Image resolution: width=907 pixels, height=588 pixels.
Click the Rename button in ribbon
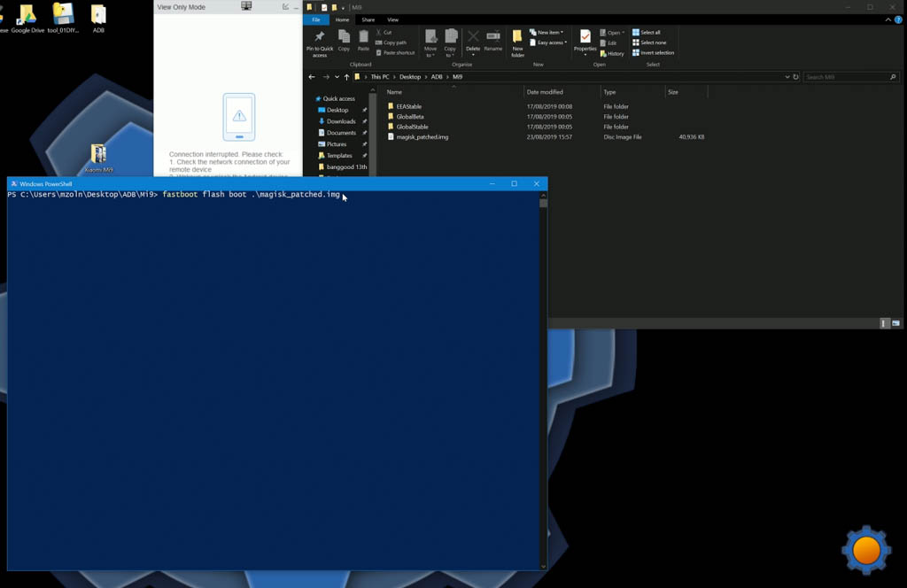(492, 41)
